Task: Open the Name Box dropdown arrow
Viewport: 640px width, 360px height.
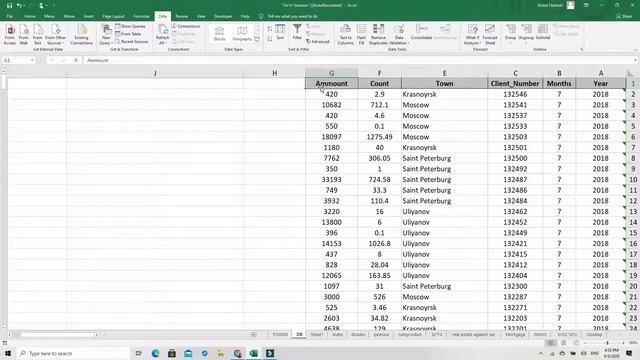Action: click(32, 60)
